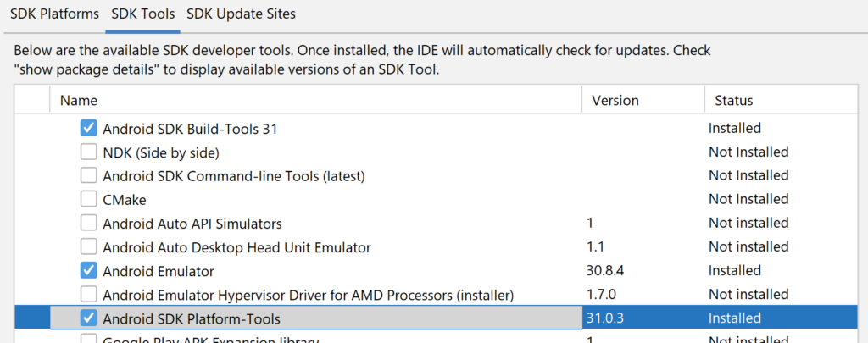Click Installed status of Platform-Tools row
Screen dimensions: 868x343
[735, 318]
